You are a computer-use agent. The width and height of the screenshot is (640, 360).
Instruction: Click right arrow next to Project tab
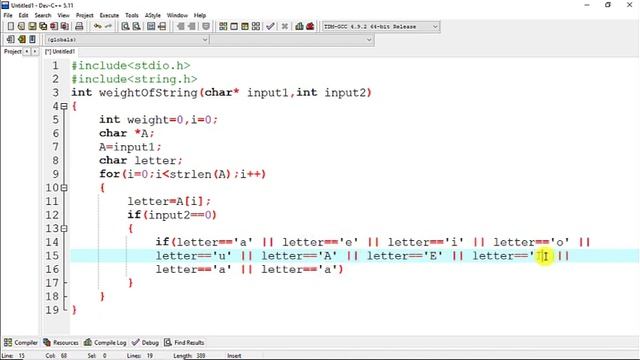[x=35, y=52]
